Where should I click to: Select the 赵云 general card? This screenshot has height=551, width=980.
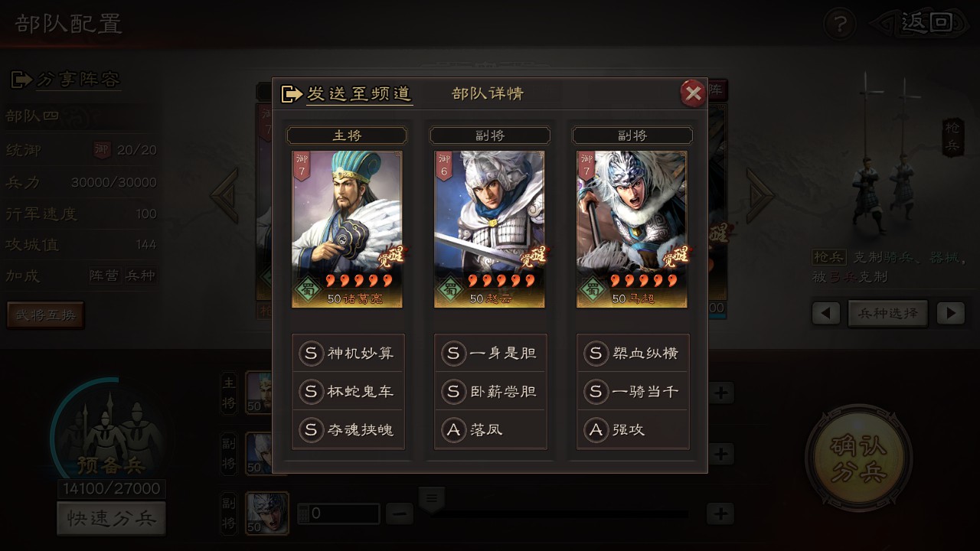[x=490, y=229]
